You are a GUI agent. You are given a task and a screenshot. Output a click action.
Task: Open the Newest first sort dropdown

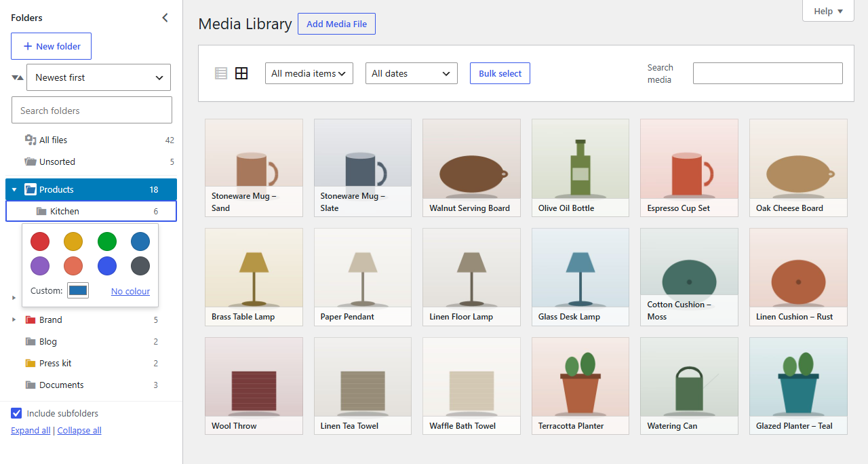pyautogui.click(x=98, y=77)
